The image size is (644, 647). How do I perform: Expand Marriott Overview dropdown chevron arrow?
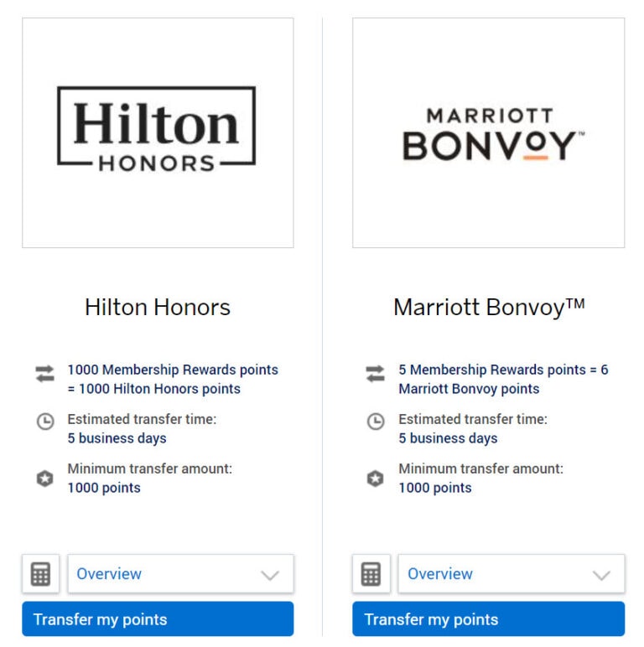tap(601, 575)
